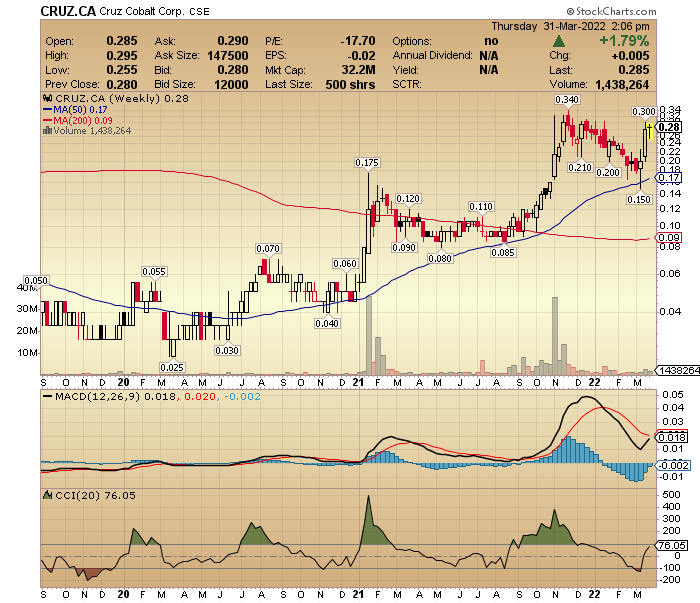Viewport: 700px width, 603px height.
Task: Click the P/E value -17.70
Action: tap(358, 41)
